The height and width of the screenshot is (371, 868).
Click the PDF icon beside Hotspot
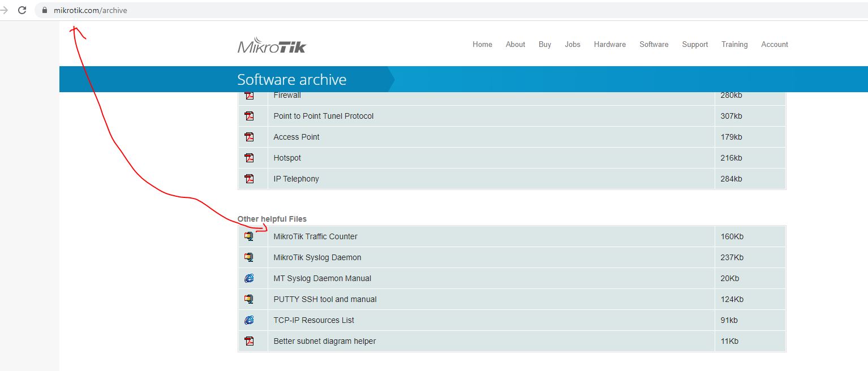[x=249, y=158]
